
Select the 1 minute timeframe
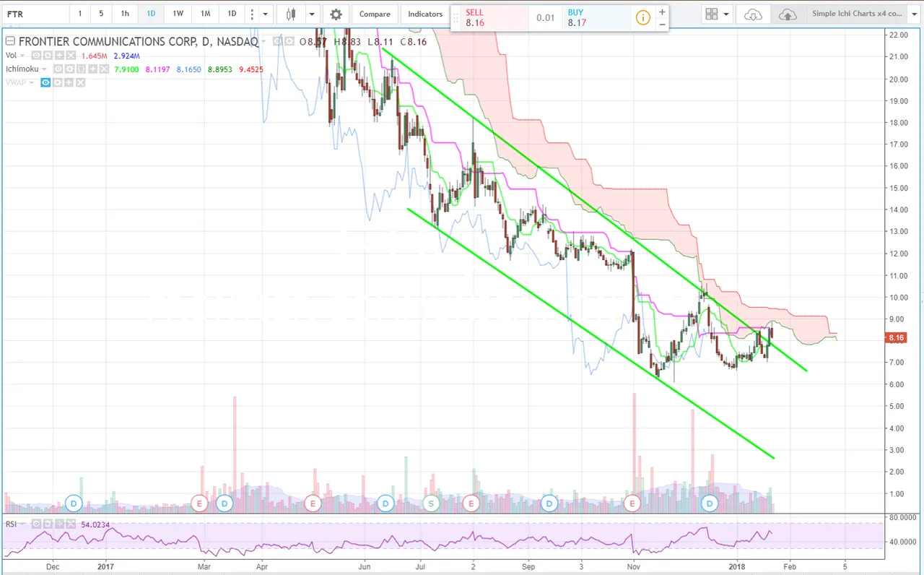pos(79,14)
